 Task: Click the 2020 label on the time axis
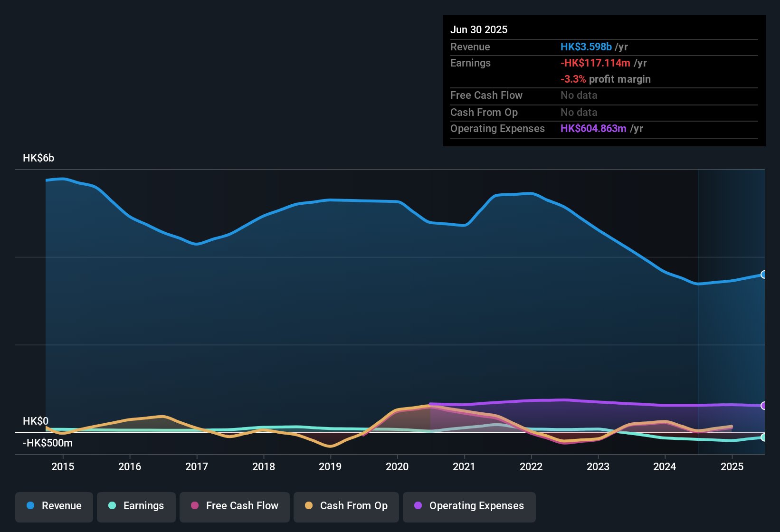pos(398,466)
